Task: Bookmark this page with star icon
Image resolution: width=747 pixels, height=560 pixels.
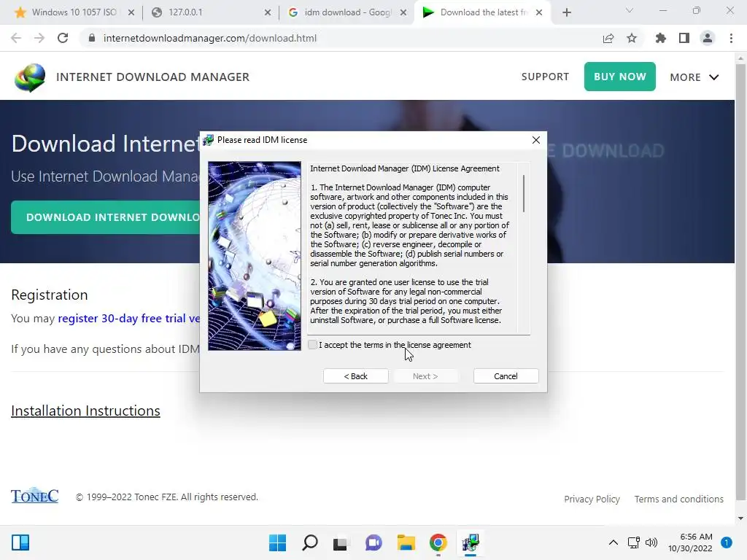Action: (x=632, y=38)
